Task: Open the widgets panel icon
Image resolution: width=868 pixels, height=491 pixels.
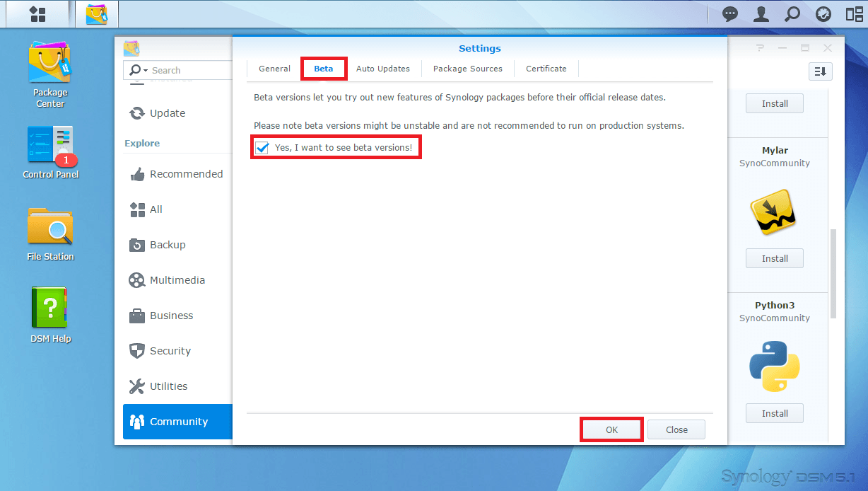Action: point(854,14)
